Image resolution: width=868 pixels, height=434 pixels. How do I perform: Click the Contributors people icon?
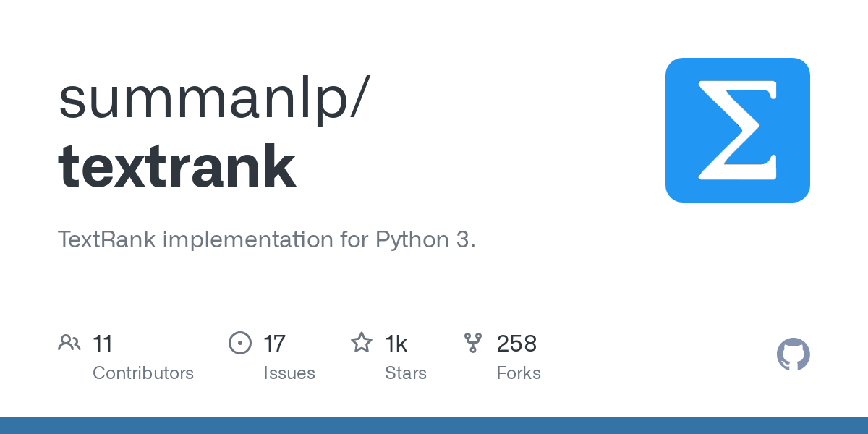(x=69, y=343)
